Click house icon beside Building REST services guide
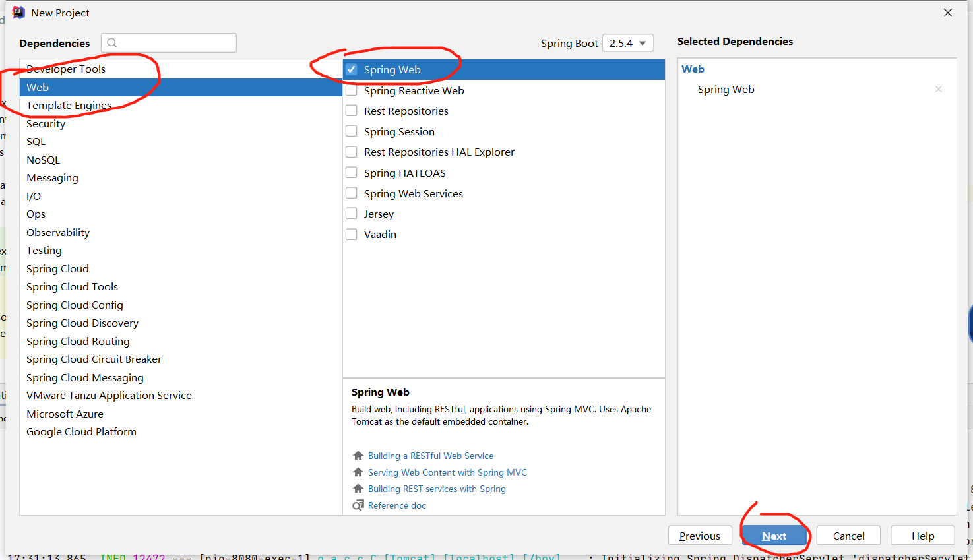Image resolution: width=973 pixels, height=560 pixels. pyautogui.click(x=358, y=489)
